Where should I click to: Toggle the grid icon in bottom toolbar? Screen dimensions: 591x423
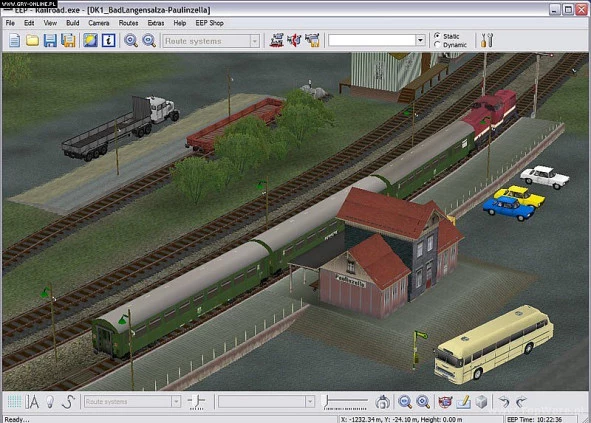(14, 402)
